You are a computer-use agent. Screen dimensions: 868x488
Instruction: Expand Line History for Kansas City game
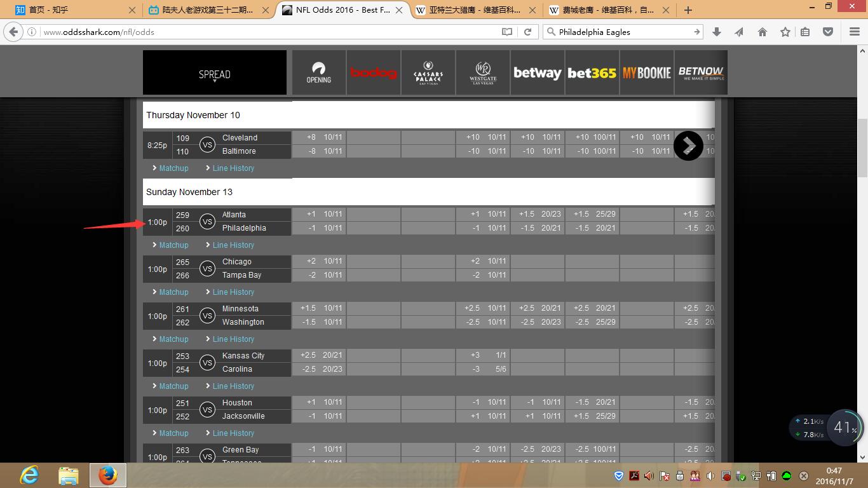(233, 386)
